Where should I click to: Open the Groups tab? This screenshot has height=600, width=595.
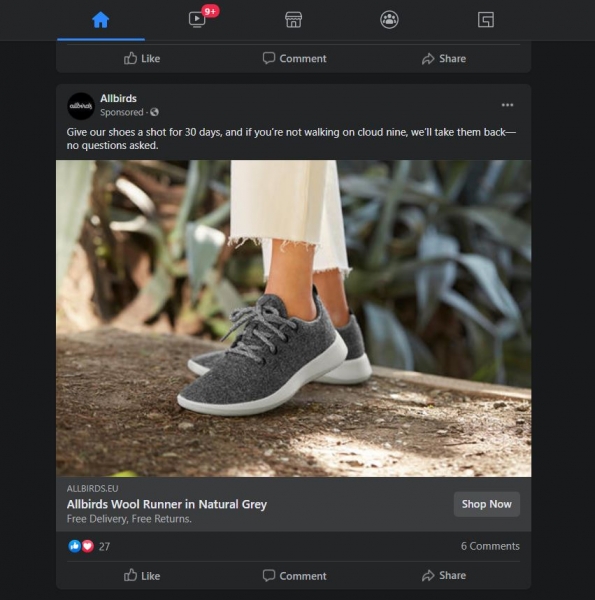(x=389, y=20)
